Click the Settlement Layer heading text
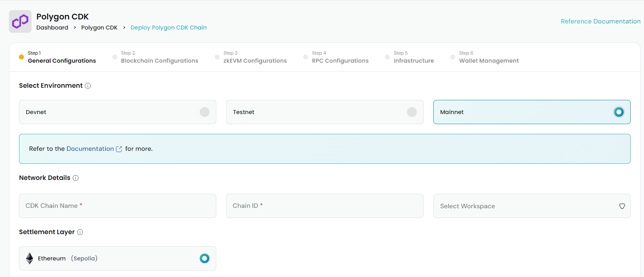 click(47, 232)
